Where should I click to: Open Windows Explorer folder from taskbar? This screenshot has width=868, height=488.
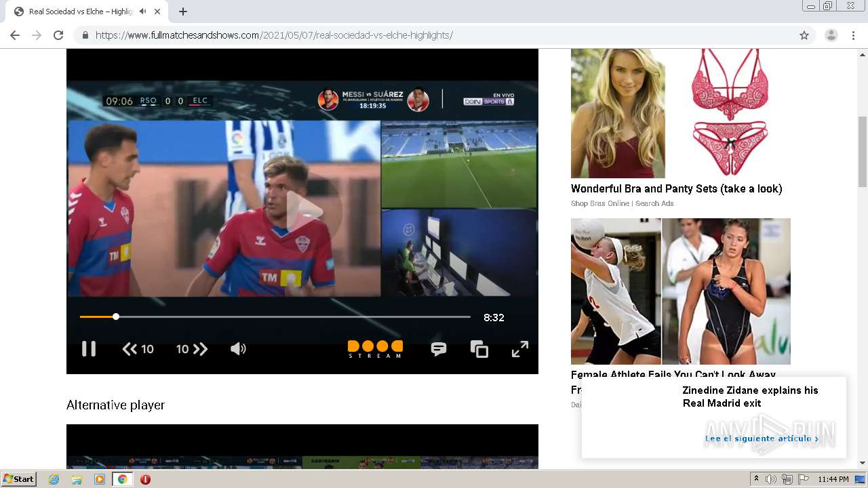[77, 479]
